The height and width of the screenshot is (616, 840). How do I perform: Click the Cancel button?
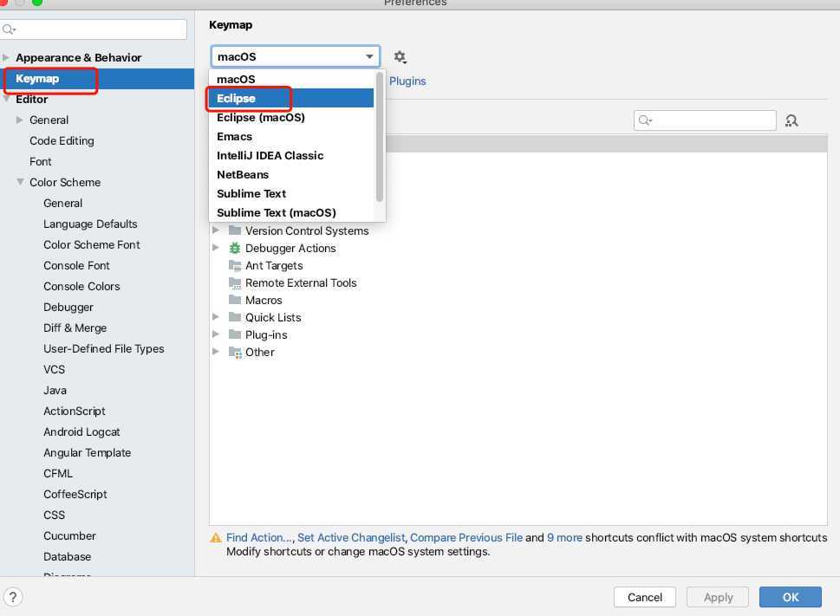click(644, 597)
